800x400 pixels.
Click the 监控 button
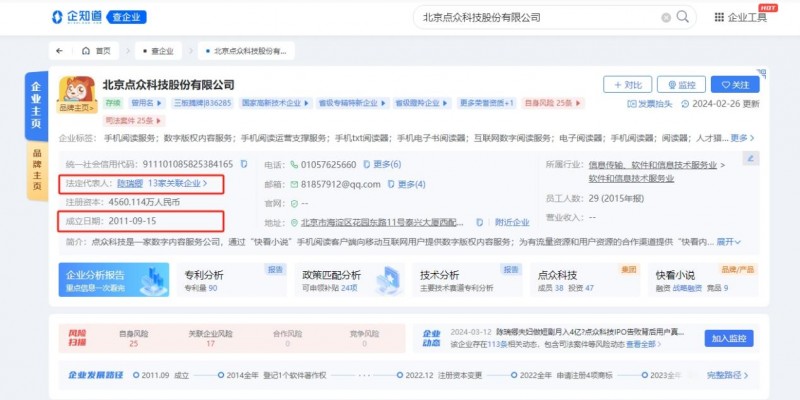[681, 85]
